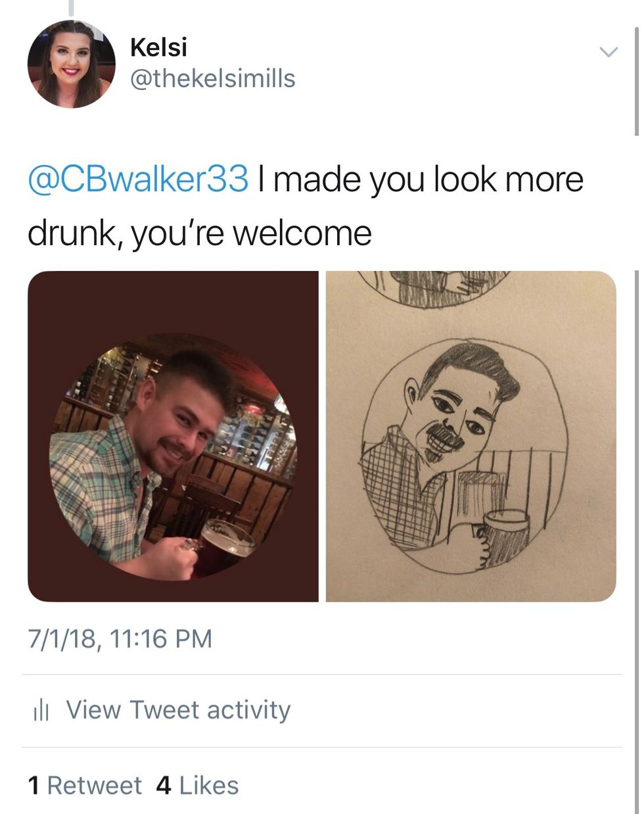Expand the tweet options chevron
This screenshot has height=814, width=644.
609,52
